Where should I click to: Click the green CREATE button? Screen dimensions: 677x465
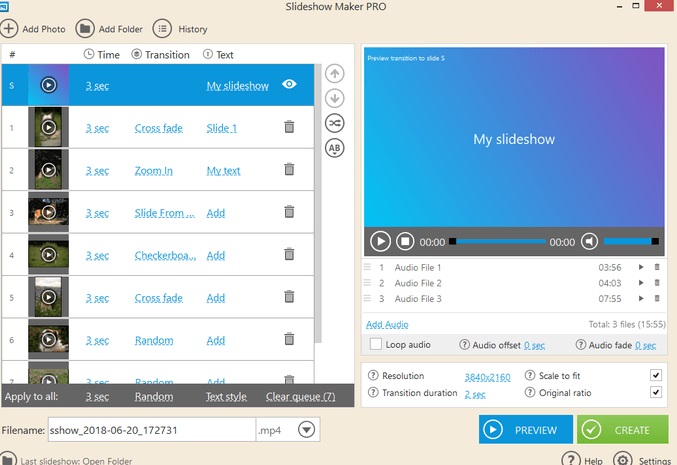click(x=622, y=429)
